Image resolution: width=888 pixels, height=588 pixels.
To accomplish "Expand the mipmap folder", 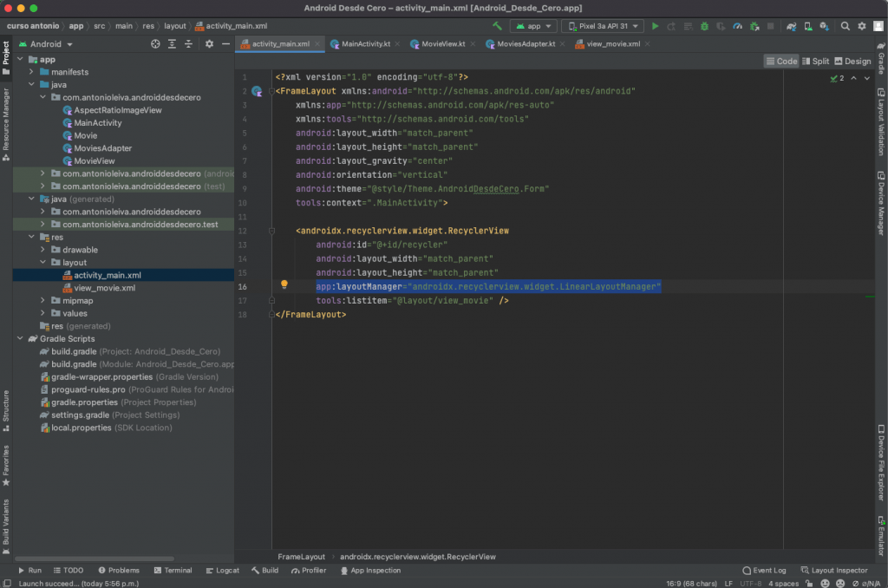I will pyautogui.click(x=42, y=300).
